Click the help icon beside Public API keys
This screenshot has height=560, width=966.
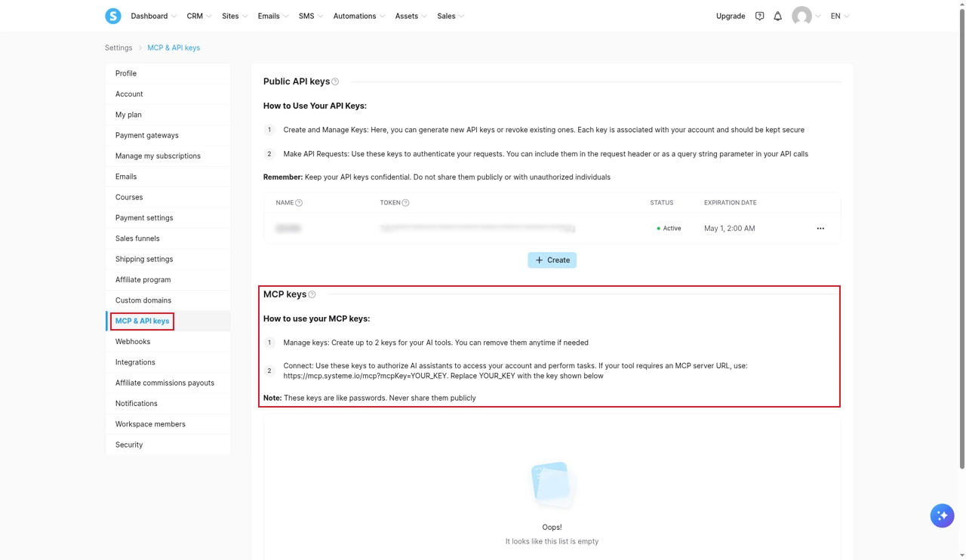click(335, 82)
